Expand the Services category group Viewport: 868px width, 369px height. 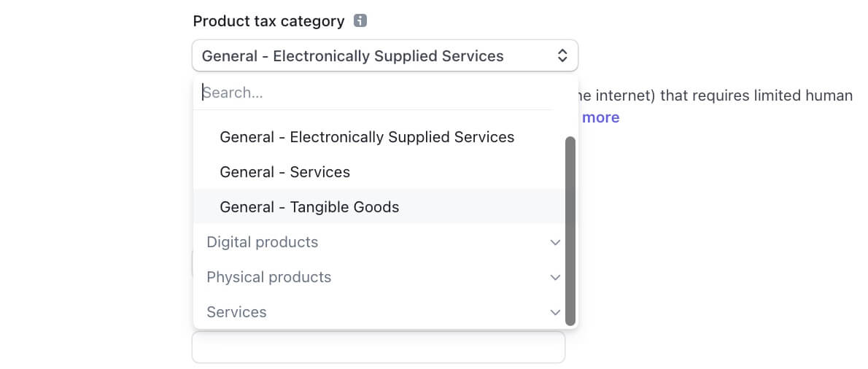(379, 312)
